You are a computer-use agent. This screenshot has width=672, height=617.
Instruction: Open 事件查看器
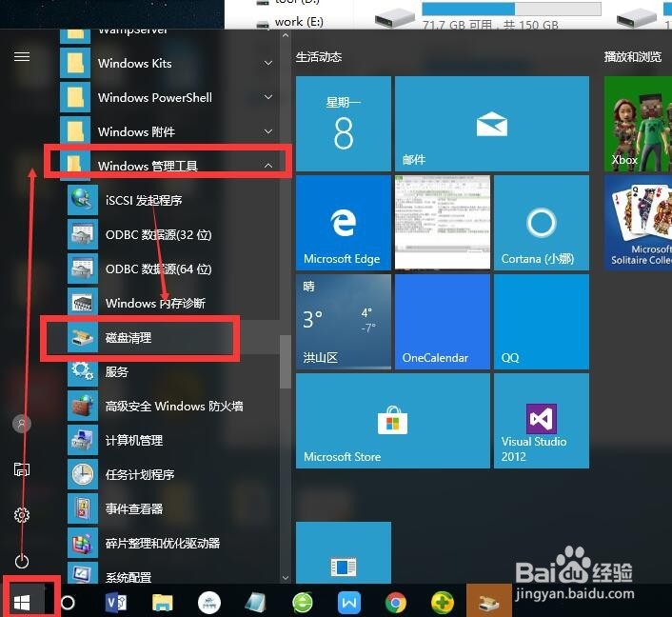[171, 509]
